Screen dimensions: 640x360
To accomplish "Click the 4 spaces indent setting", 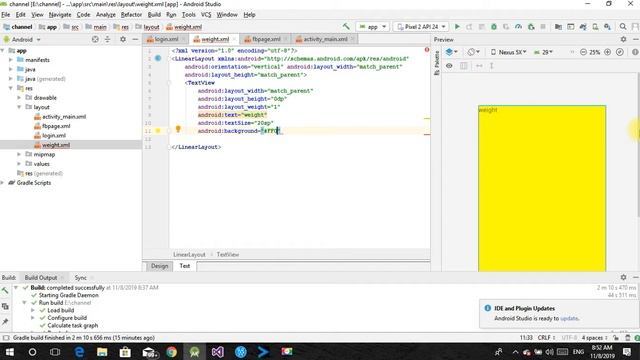I will 594,338.
